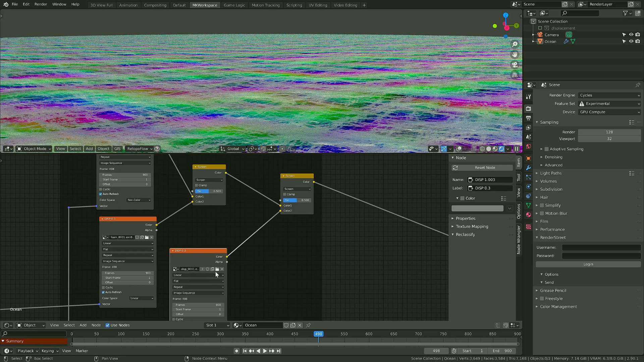Click the pan view hand gizmo
This screenshot has width=644, height=362.
coord(515,55)
